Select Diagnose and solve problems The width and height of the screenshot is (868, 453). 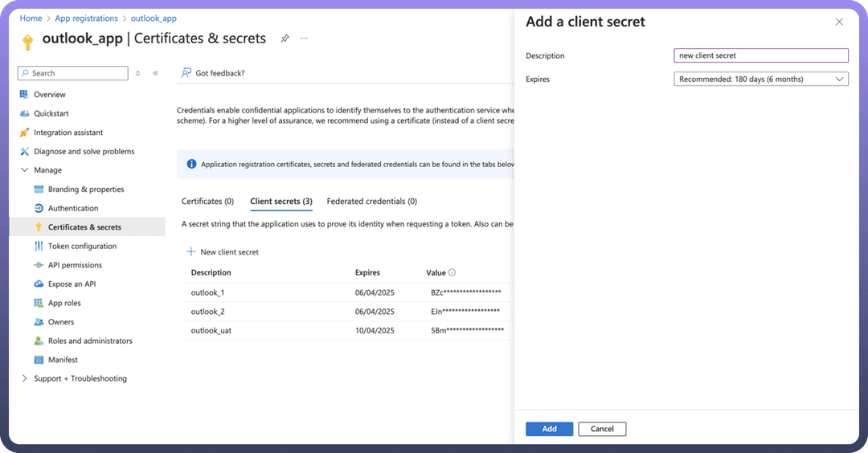[84, 151]
